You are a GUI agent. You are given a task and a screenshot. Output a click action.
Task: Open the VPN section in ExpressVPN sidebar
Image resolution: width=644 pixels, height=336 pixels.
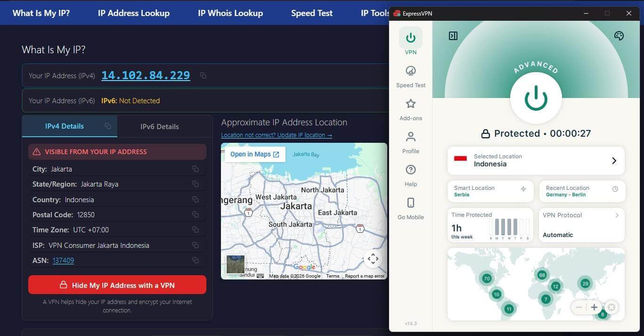pyautogui.click(x=410, y=41)
